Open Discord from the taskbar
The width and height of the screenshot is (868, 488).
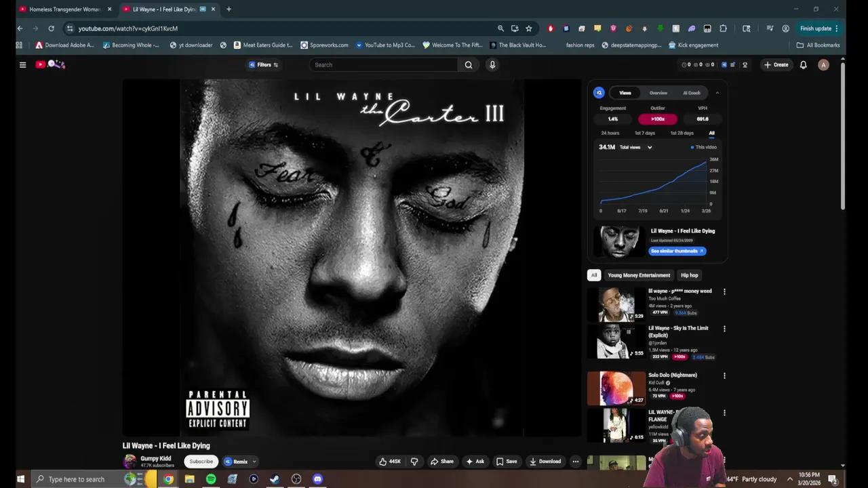[x=317, y=479]
